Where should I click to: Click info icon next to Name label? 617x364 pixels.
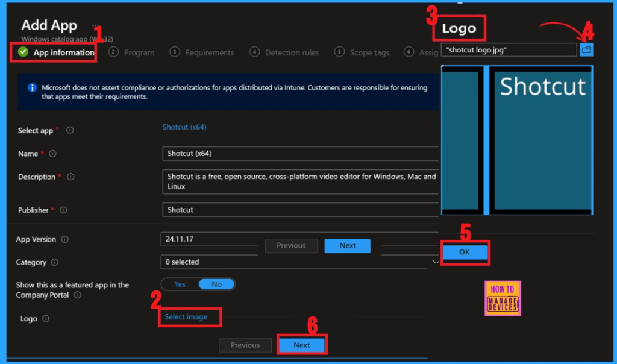pyautogui.click(x=52, y=154)
